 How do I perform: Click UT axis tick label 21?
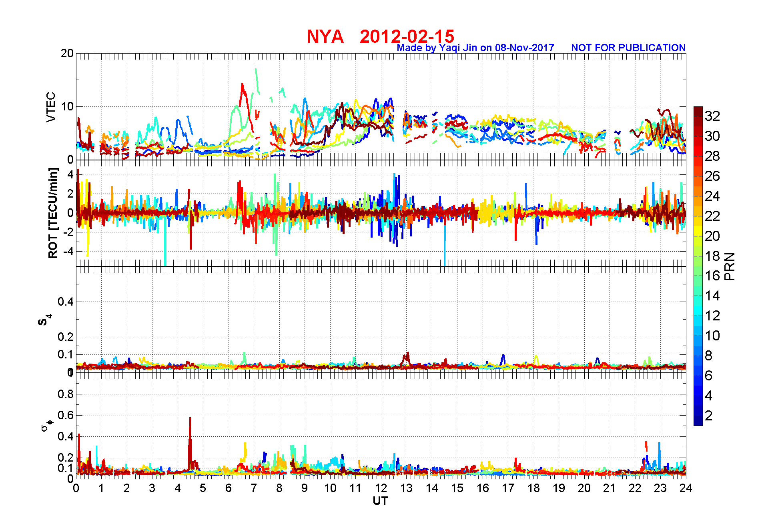610,488
